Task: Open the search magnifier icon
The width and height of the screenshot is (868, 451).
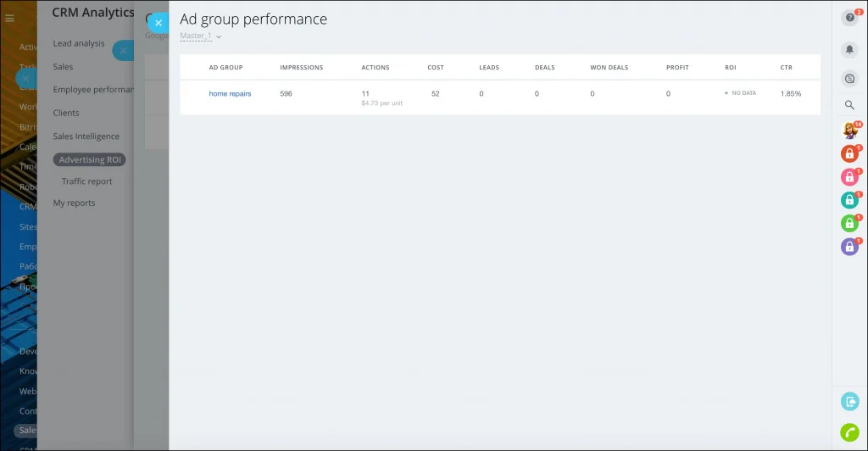Action: click(x=849, y=104)
